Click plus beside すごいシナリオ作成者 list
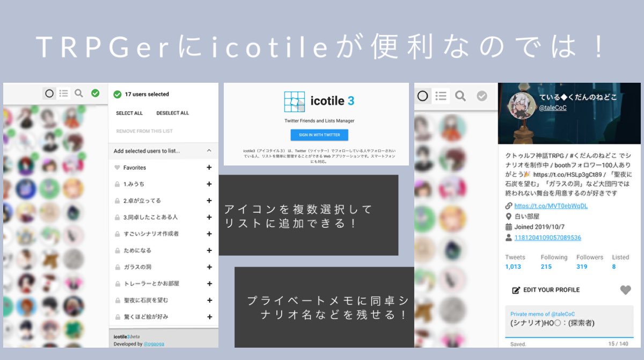This screenshot has width=644, height=360. (209, 234)
